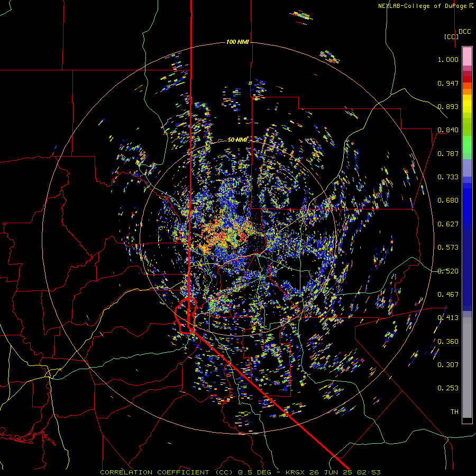Click the 0.253 value on color scale
Image resolution: width=476 pixels, height=476 pixels.
click(448, 388)
